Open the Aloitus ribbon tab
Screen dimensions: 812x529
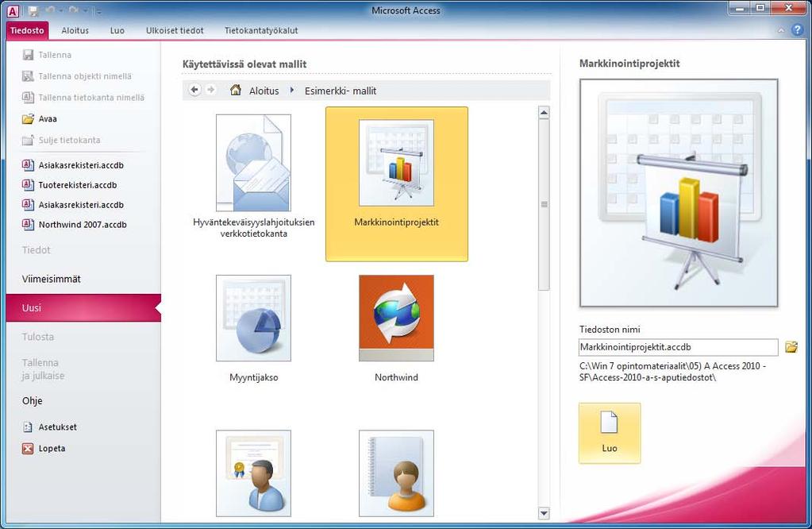(x=75, y=30)
